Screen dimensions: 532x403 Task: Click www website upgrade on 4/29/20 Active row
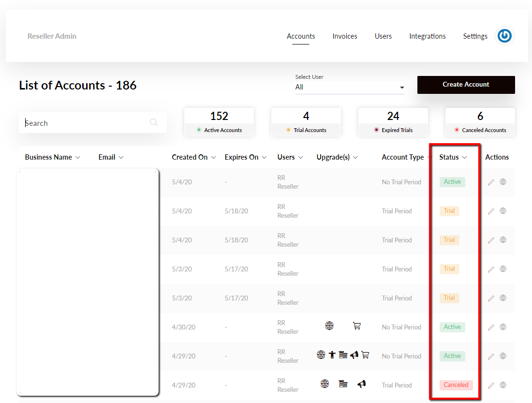pyautogui.click(x=321, y=355)
